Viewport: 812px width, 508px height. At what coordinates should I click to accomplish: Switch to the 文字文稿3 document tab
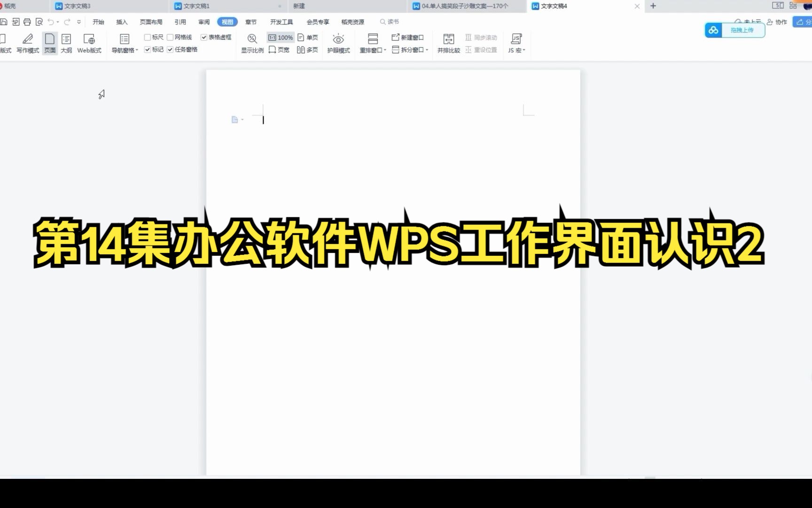pyautogui.click(x=78, y=6)
